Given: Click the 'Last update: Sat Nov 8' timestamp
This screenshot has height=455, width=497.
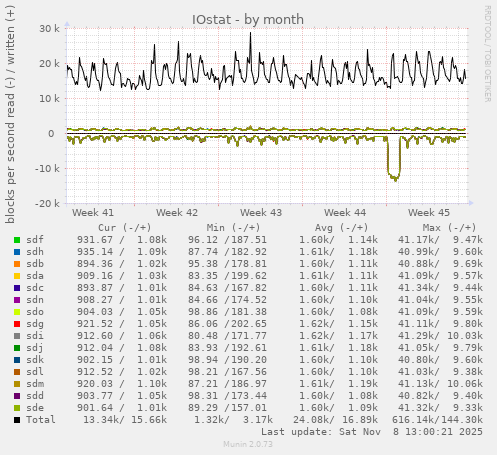Looking at the screenshot, I should click(372, 432).
